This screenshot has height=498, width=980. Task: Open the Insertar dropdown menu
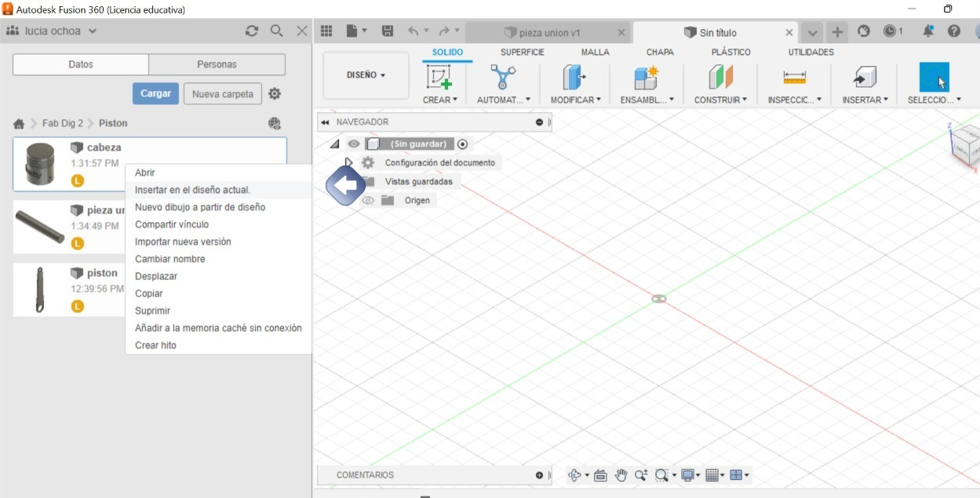pyautogui.click(x=865, y=100)
